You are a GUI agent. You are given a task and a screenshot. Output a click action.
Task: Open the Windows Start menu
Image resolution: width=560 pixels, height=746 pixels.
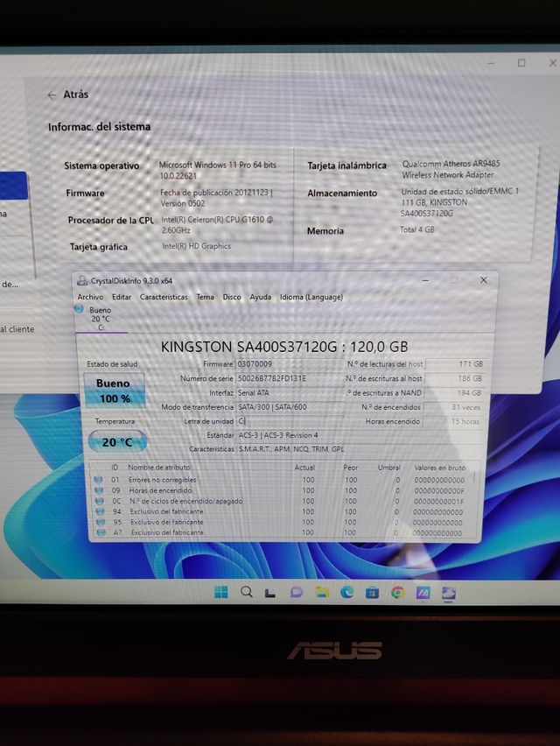(221, 592)
